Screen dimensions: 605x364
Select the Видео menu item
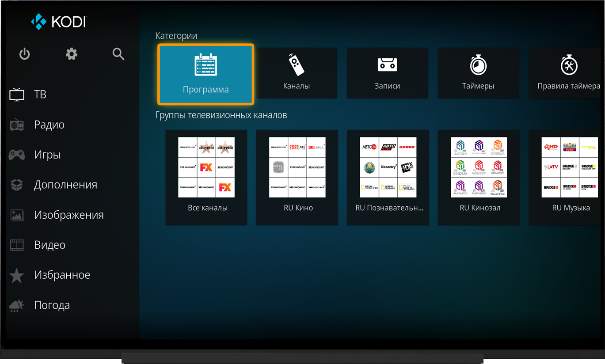click(x=49, y=245)
